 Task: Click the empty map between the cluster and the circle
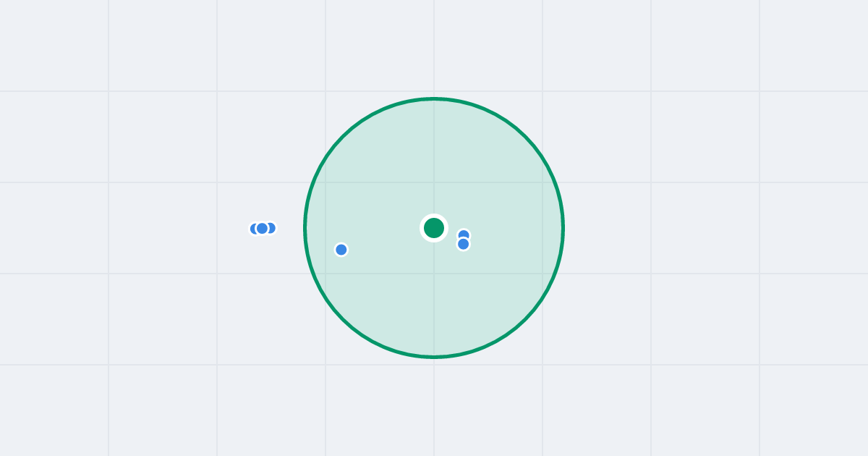[291, 228]
